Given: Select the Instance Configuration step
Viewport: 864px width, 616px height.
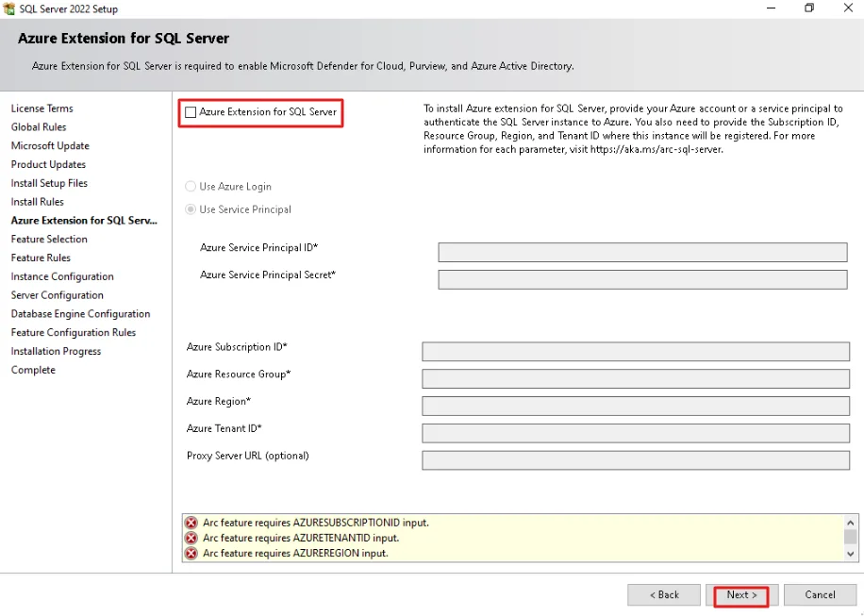Looking at the screenshot, I should pyautogui.click(x=62, y=276).
